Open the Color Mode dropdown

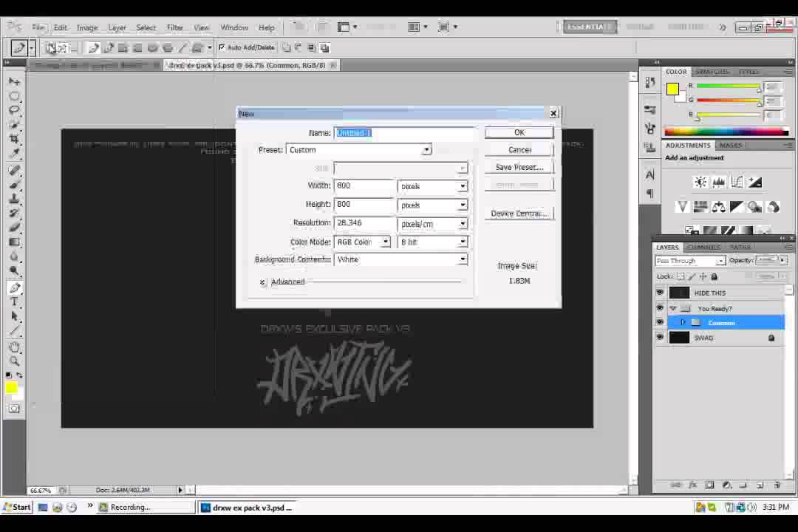coord(362,242)
